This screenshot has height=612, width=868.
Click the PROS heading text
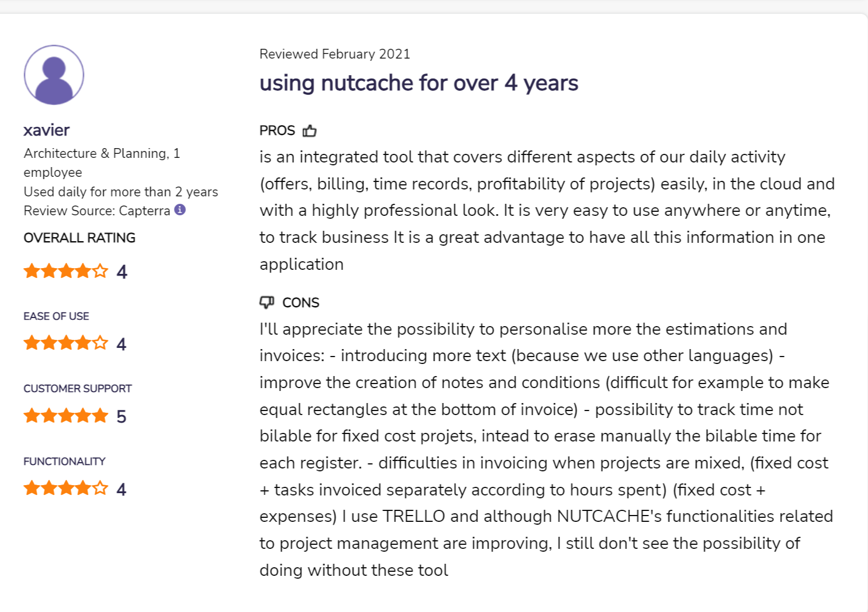277,131
